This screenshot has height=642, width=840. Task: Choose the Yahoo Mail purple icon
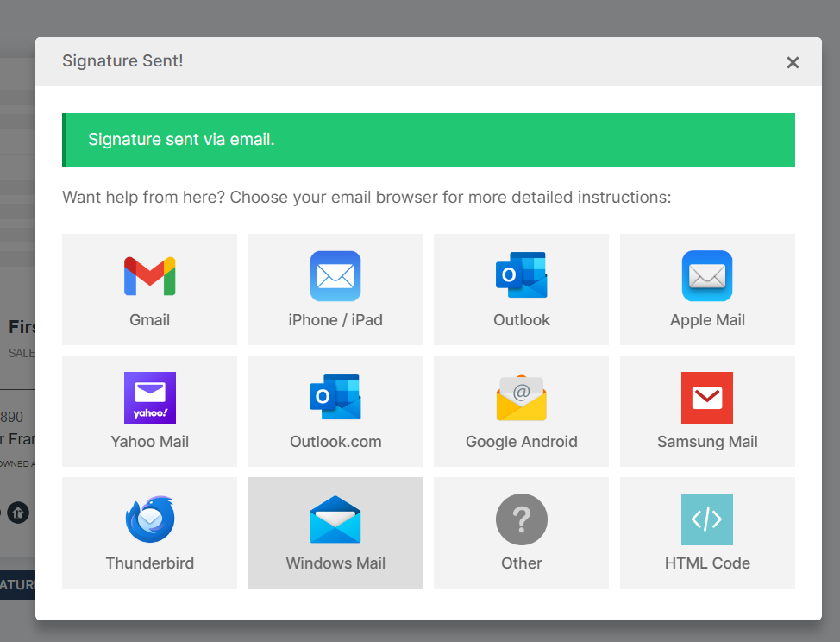pyautogui.click(x=150, y=398)
